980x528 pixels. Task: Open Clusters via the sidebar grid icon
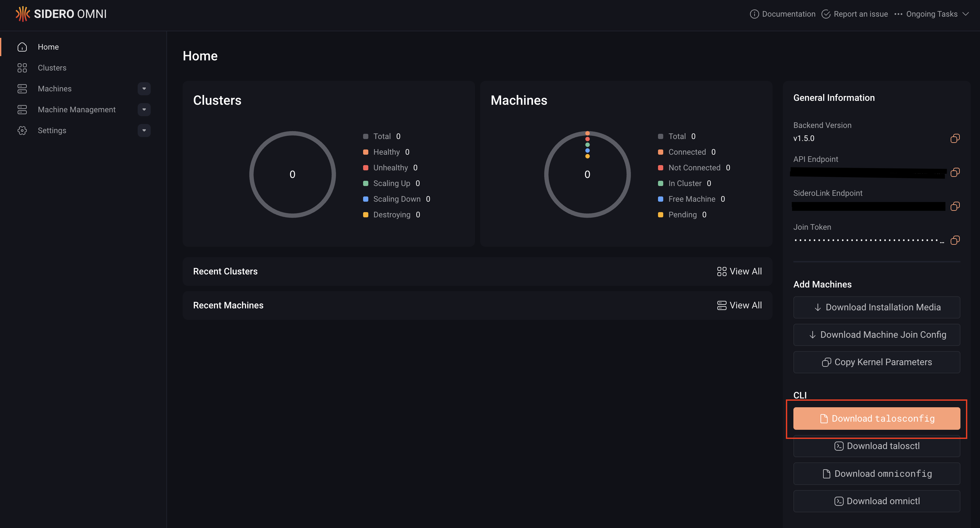tap(22, 68)
